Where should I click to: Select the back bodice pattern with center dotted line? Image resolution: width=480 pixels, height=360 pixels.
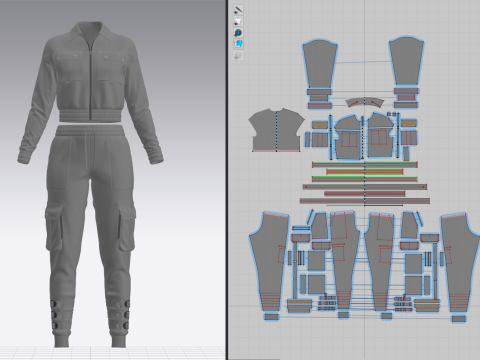[x=276, y=130]
